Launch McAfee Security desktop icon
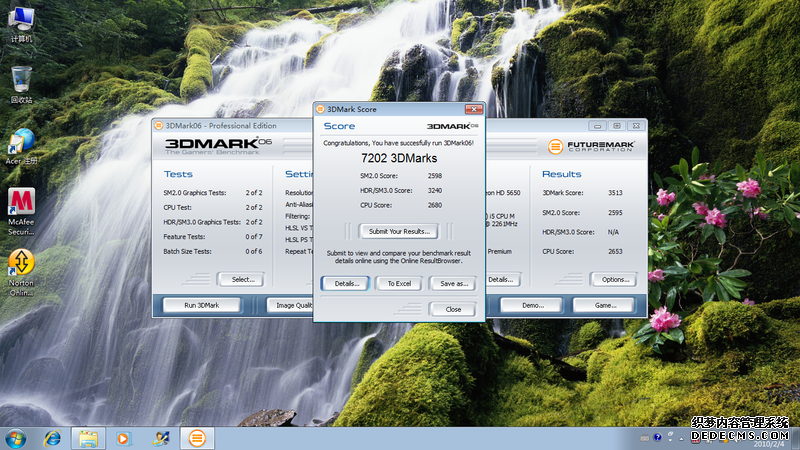The width and height of the screenshot is (800, 450). click(21, 211)
